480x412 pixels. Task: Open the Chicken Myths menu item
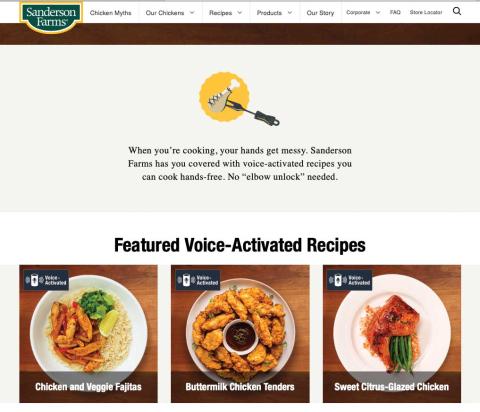(111, 13)
